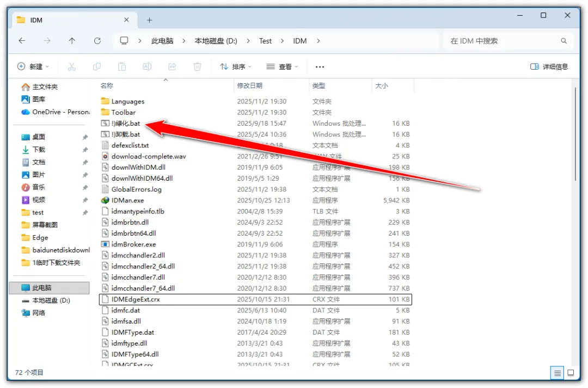This screenshot has width=588, height=388.
Task: Select the download-complete.wav audio icon
Action: click(x=105, y=156)
